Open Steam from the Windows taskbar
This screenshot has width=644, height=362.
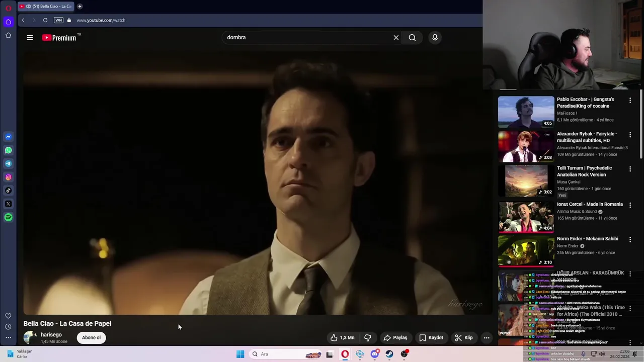[x=389, y=354]
